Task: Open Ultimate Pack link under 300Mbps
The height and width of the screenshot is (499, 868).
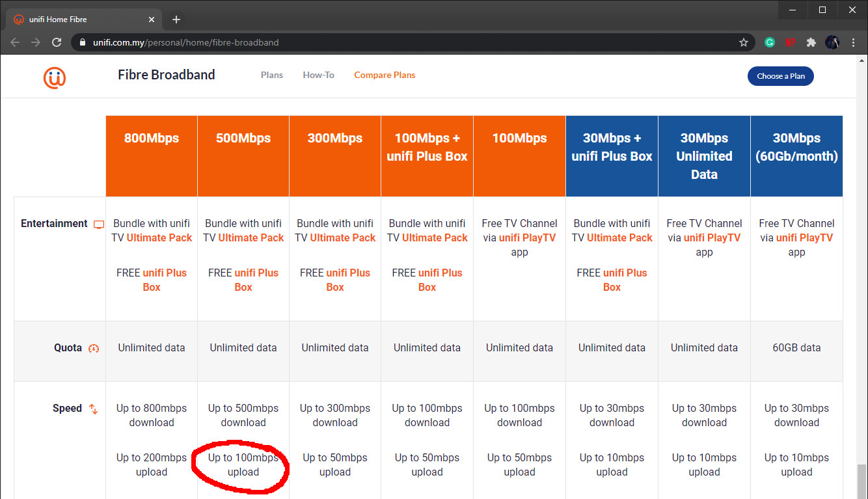Action: [x=343, y=237]
